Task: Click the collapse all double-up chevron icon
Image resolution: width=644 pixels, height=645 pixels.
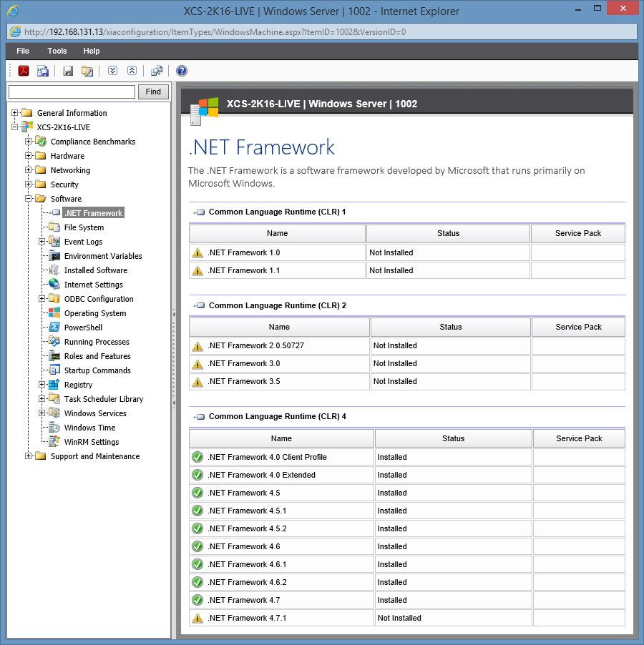Action: tap(132, 71)
